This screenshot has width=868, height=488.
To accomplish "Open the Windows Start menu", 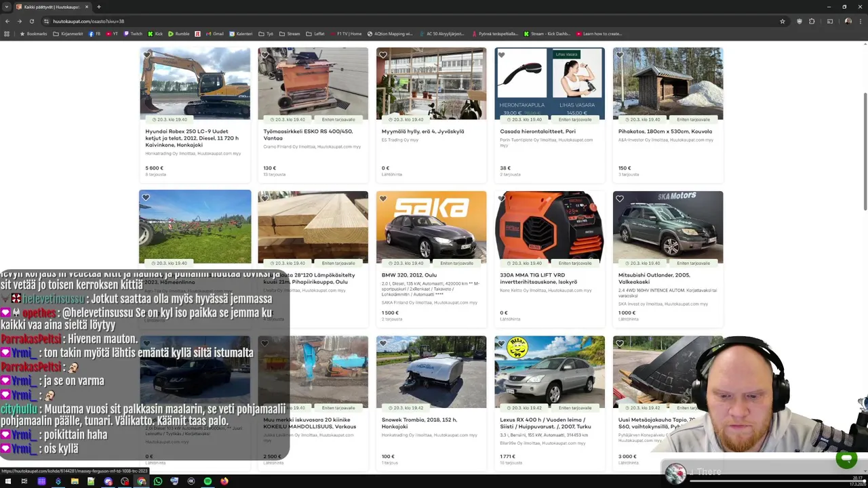I will click(7, 481).
